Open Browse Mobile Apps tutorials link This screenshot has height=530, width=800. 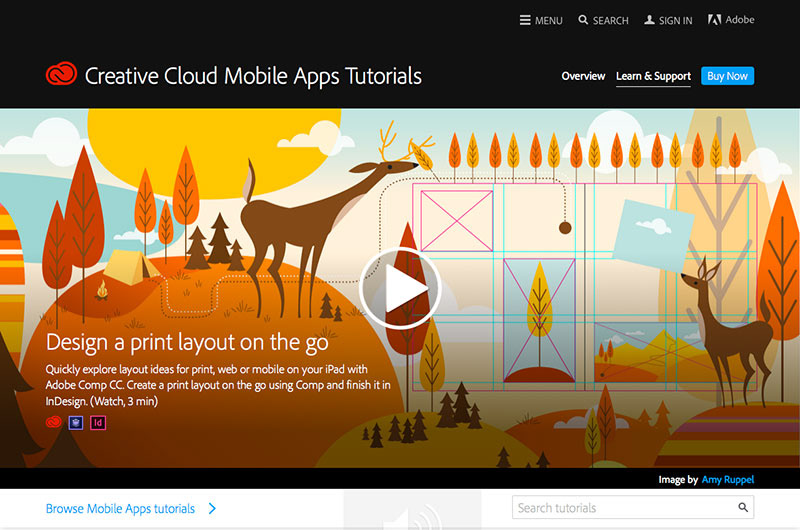tap(120, 509)
